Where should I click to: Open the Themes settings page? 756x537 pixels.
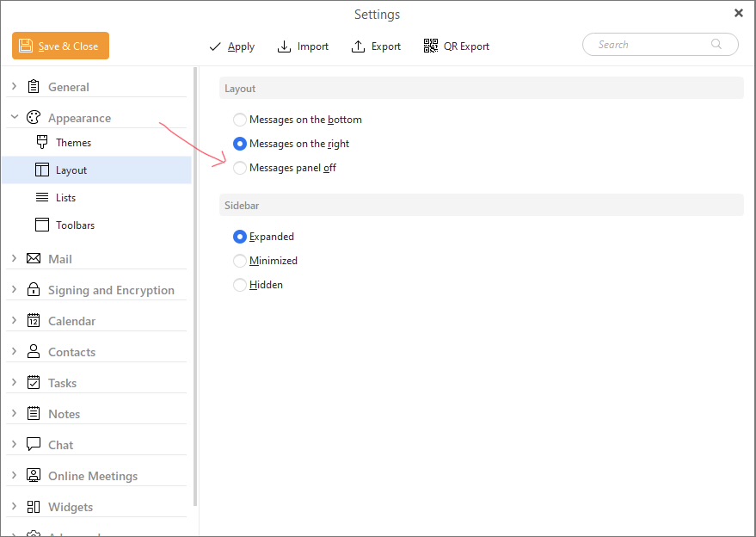73,143
